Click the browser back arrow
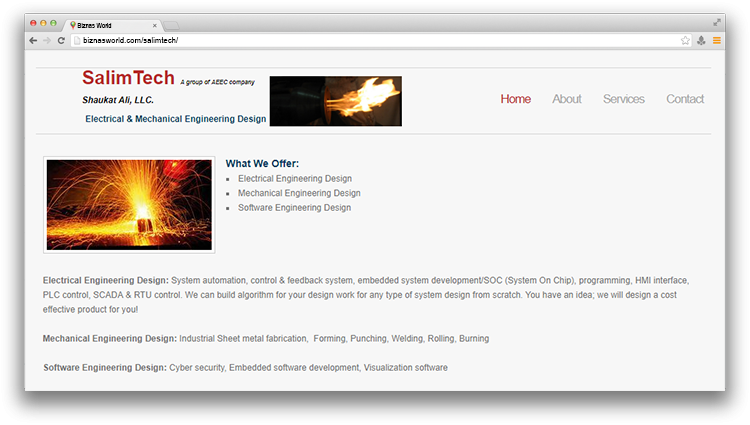Image resolution: width=750 pixels, height=425 pixels. coord(33,41)
